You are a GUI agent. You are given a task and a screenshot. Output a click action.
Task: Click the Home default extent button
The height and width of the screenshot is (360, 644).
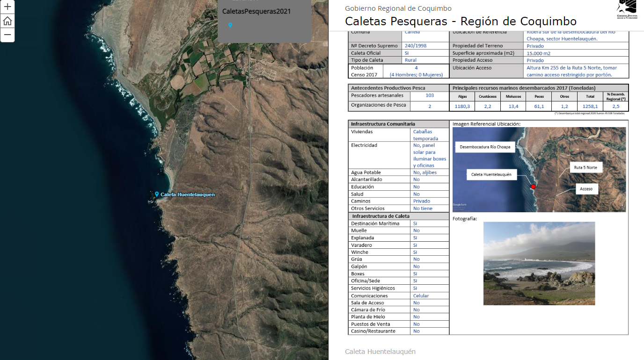(7, 21)
